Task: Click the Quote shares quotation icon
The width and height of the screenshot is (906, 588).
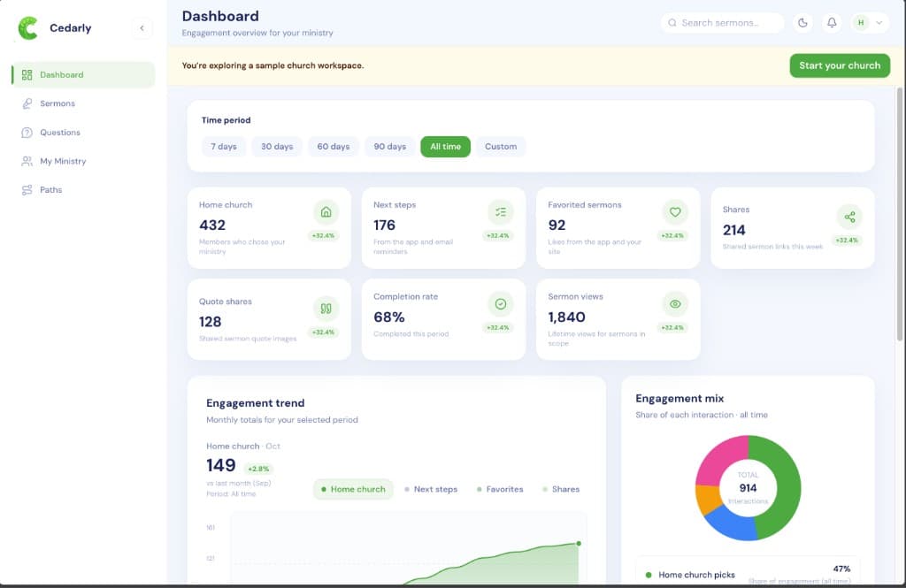Action: pyautogui.click(x=326, y=309)
